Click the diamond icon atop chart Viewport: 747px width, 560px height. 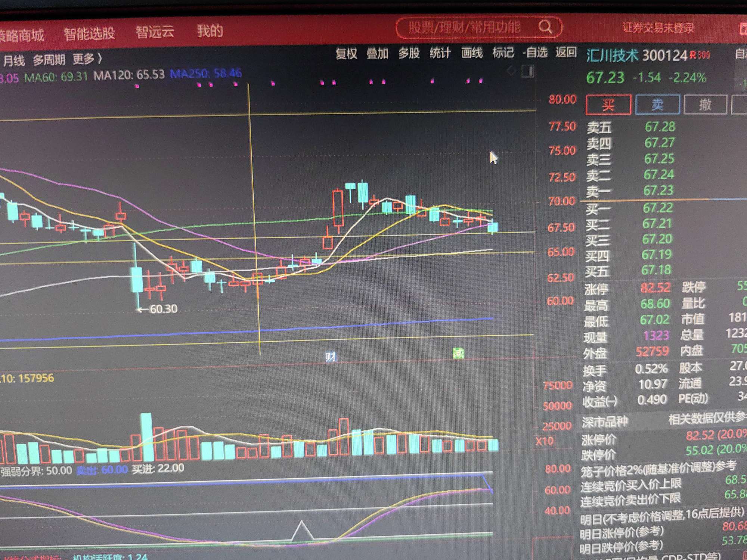tap(511, 71)
